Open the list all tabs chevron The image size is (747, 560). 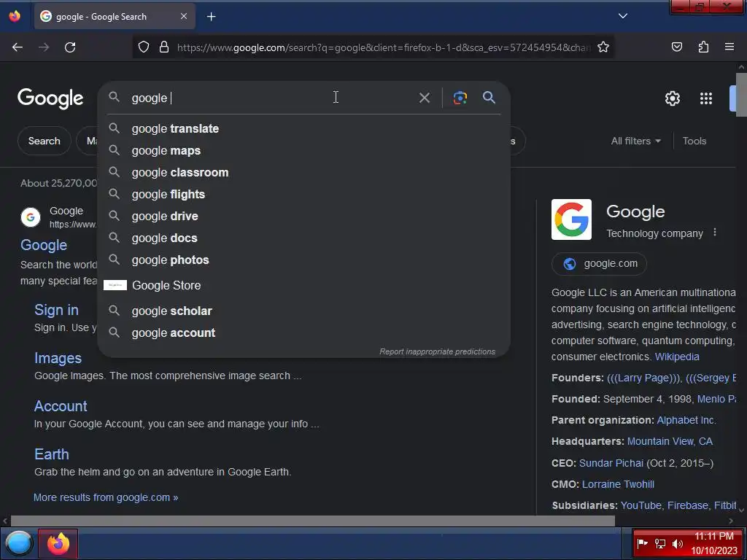pyautogui.click(x=623, y=16)
